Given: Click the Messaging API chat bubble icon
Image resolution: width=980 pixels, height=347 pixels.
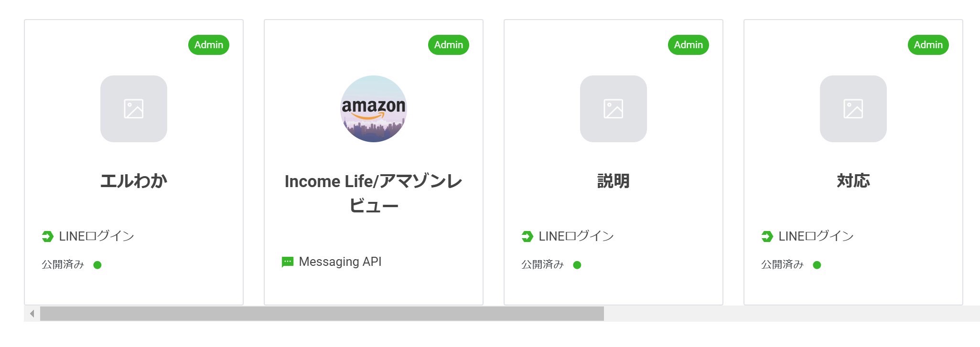Looking at the screenshot, I should pos(288,262).
